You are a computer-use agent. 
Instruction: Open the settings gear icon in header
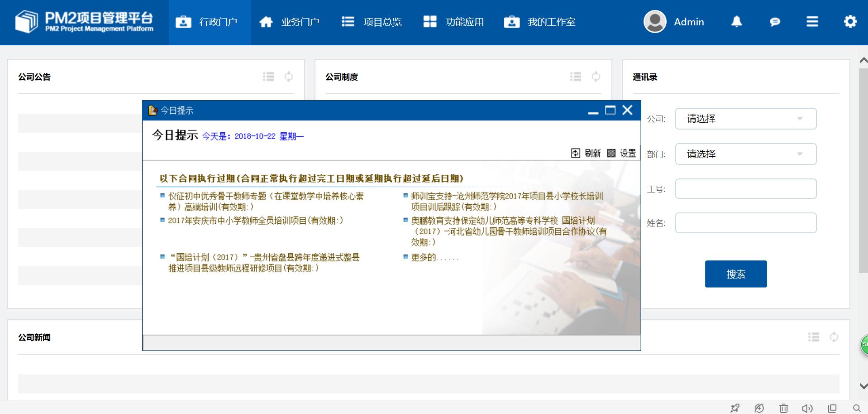850,22
